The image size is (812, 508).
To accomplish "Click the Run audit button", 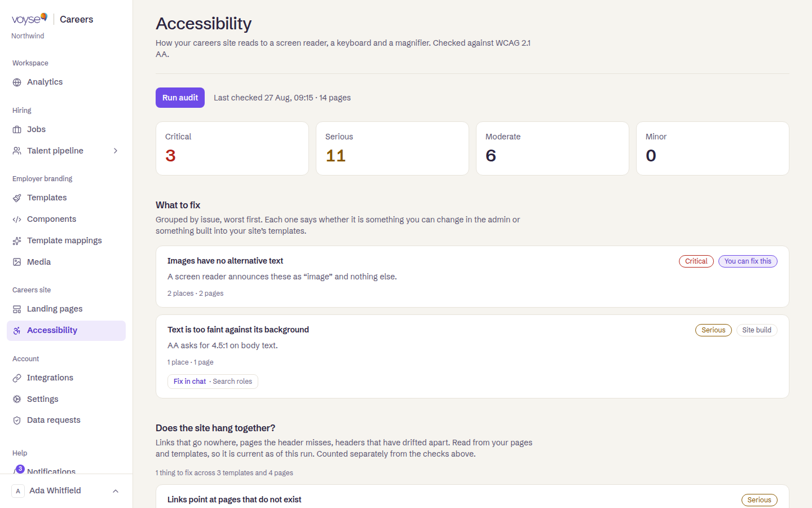I will (180, 98).
